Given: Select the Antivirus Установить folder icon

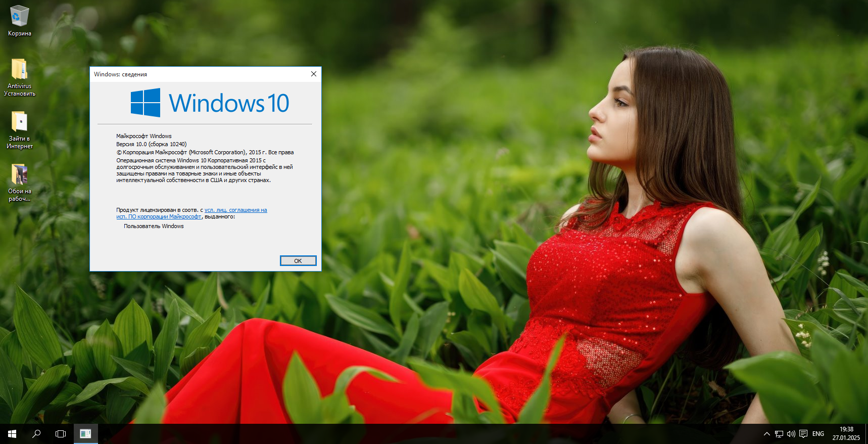Looking at the screenshot, I should [x=19, y=77].
